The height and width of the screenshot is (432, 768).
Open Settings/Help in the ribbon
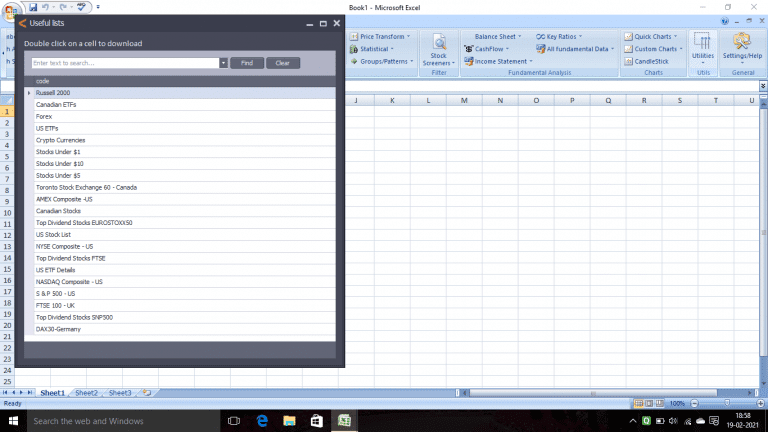pyautogui.click(x=742, y=49)
